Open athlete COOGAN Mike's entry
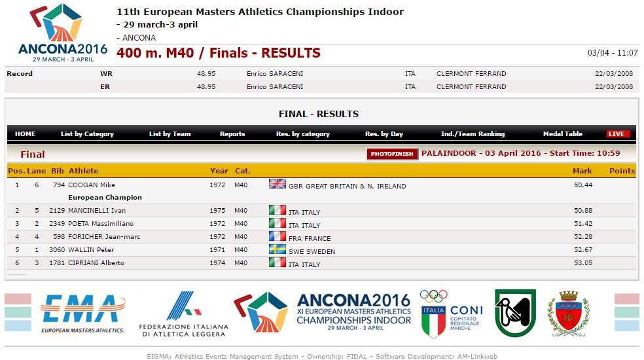 tap(92, 185)
